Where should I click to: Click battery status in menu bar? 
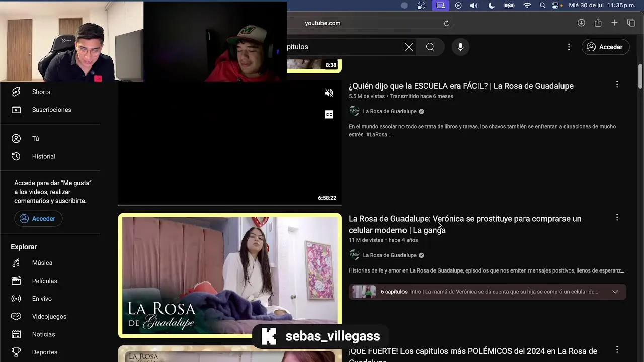(509, 5)
